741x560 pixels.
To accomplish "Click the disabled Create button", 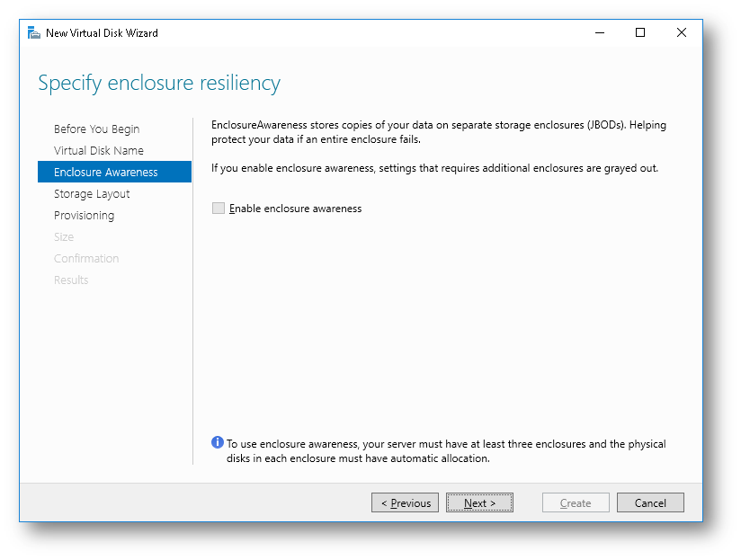I will click(x=576, y=503).
